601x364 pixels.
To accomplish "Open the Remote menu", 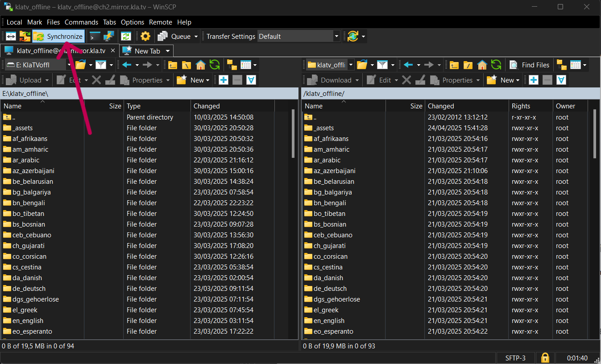I will click(161, 22).
